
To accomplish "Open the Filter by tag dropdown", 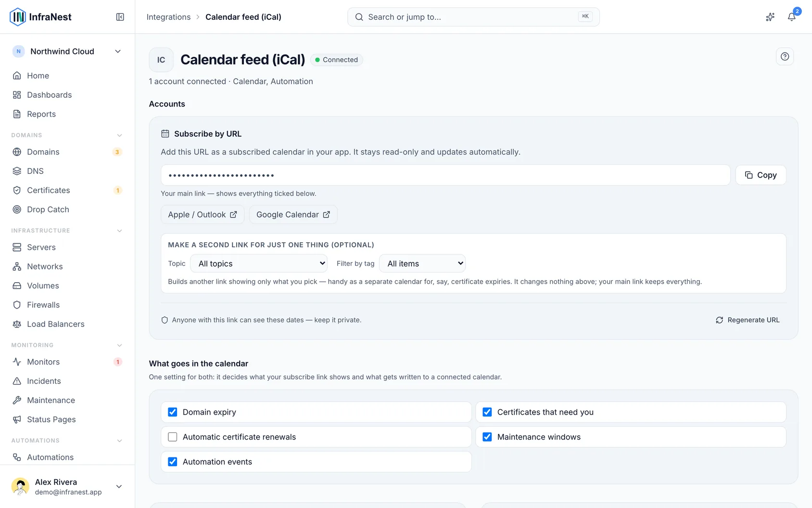I will point(422,263).
